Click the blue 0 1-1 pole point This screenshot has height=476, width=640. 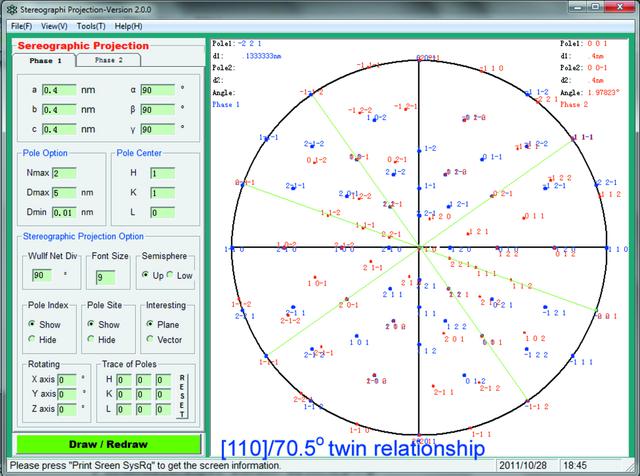click(482, 159)
